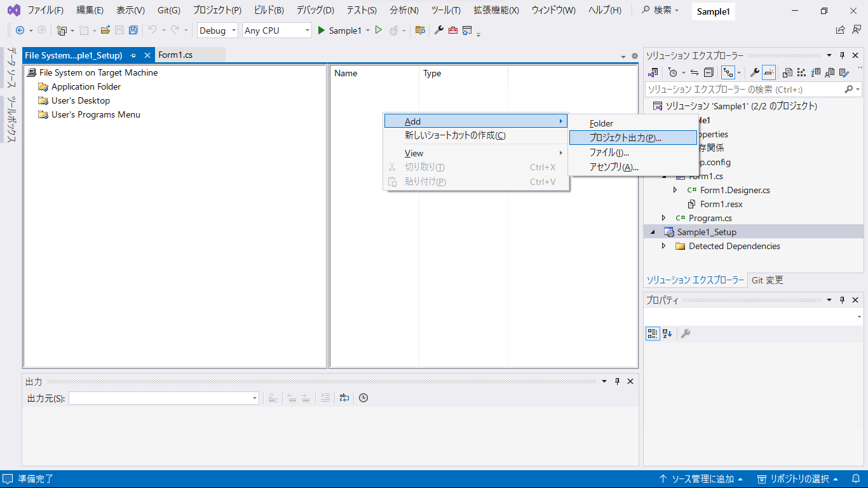The width and height of the screenshot is (868, 488).
Task: Click the red toolbox icon in main toolbar
Action: click(x=452, y=30)
